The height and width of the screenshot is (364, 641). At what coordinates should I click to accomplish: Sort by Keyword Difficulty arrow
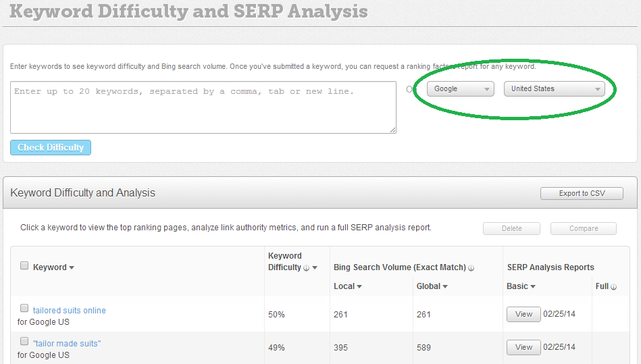click(315, 268)
